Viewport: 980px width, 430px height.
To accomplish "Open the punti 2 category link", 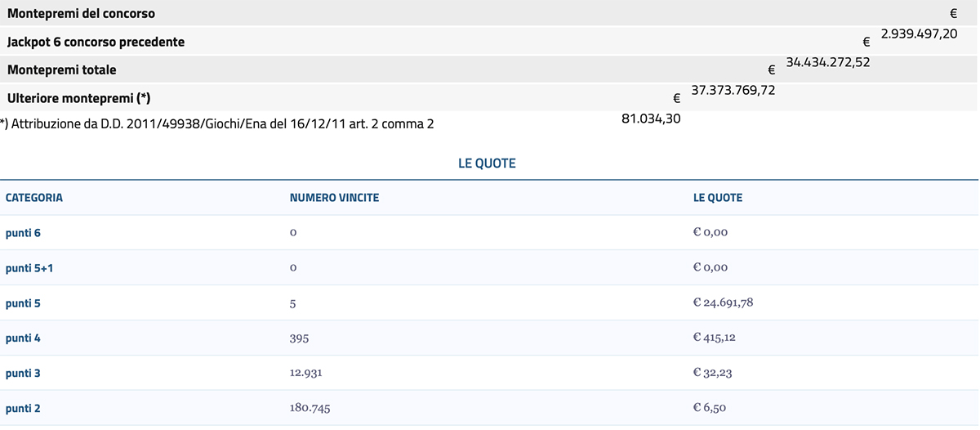I will click(x=23, y=408).
